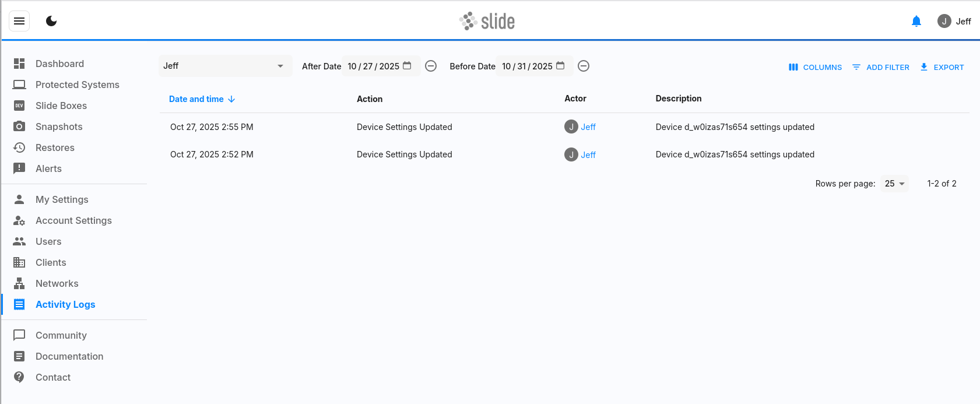Image resolution: width=980 pixels, height=404 pixels.
Task: Export the activity logs
Action: pos(942,67)
